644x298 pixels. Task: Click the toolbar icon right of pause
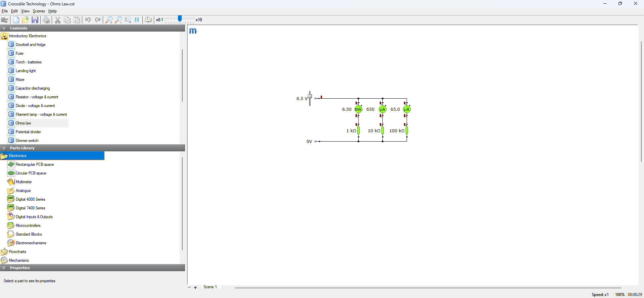[x=148, y=20]
